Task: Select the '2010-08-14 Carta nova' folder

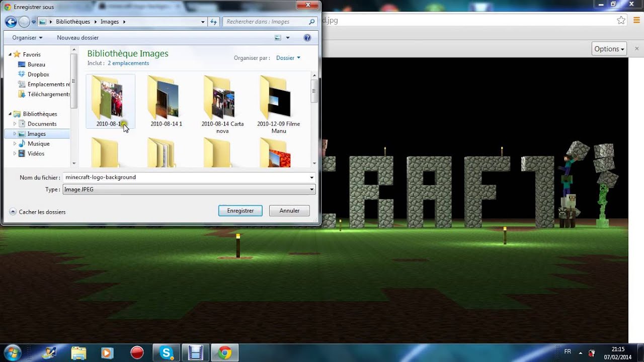Action: click(x=222, y=106)
